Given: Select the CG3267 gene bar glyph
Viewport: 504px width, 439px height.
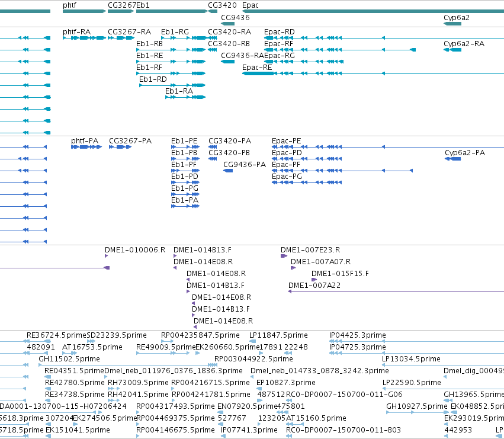Looking at the screenshot, I should click(121, 12).
